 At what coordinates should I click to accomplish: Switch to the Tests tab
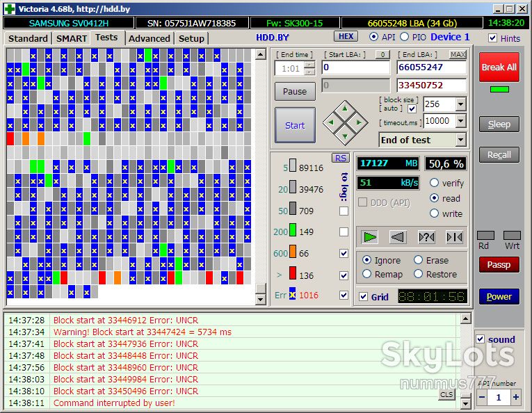pyautogui.click(x=106, y=37)
